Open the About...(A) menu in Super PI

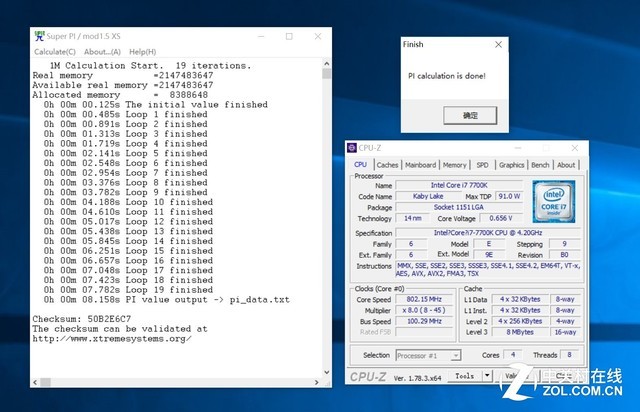[102, 52]
